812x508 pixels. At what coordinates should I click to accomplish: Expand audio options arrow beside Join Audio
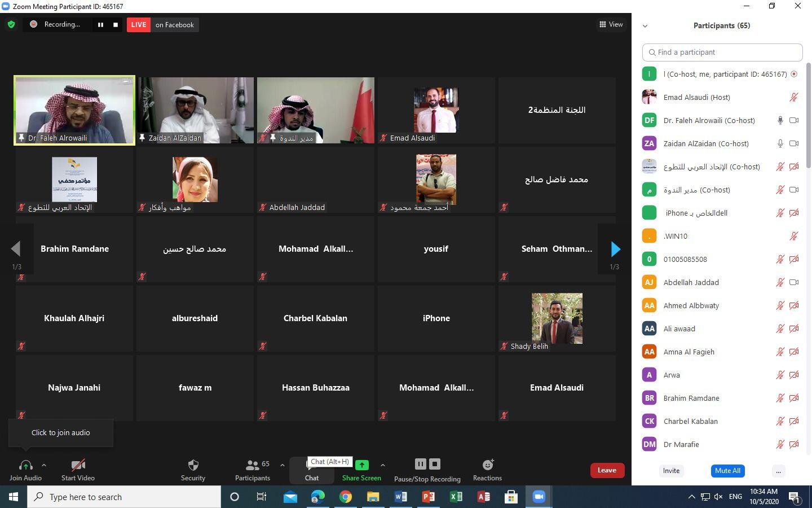44,465
